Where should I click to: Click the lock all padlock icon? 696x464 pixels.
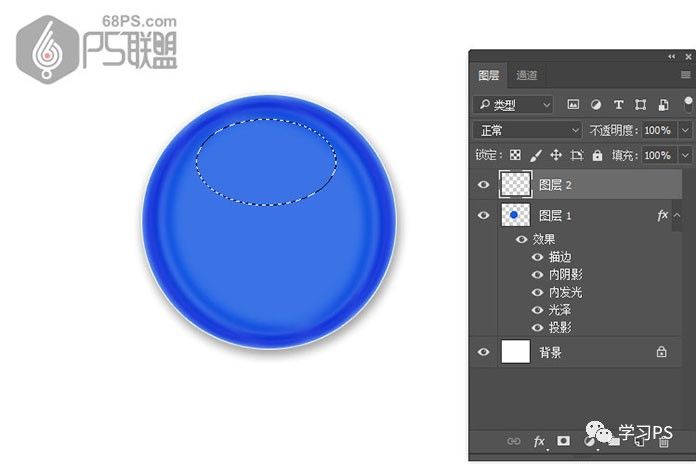[597, 155]
